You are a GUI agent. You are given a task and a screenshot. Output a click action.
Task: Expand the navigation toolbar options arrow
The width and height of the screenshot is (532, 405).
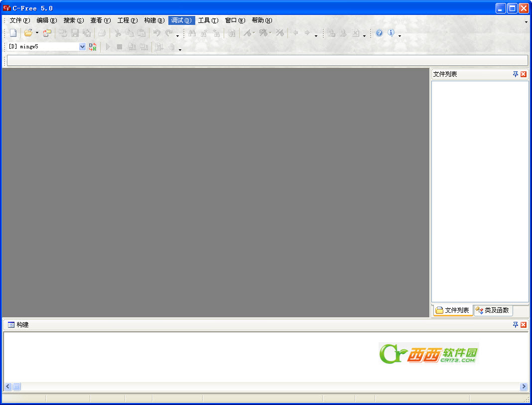316,35
